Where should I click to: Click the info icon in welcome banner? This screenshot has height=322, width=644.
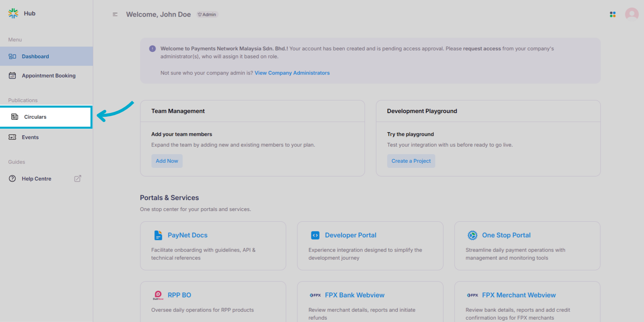152,49
